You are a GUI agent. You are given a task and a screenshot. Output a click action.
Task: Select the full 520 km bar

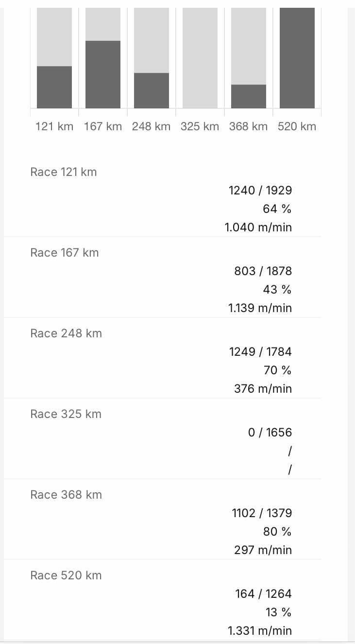point(297,58)
